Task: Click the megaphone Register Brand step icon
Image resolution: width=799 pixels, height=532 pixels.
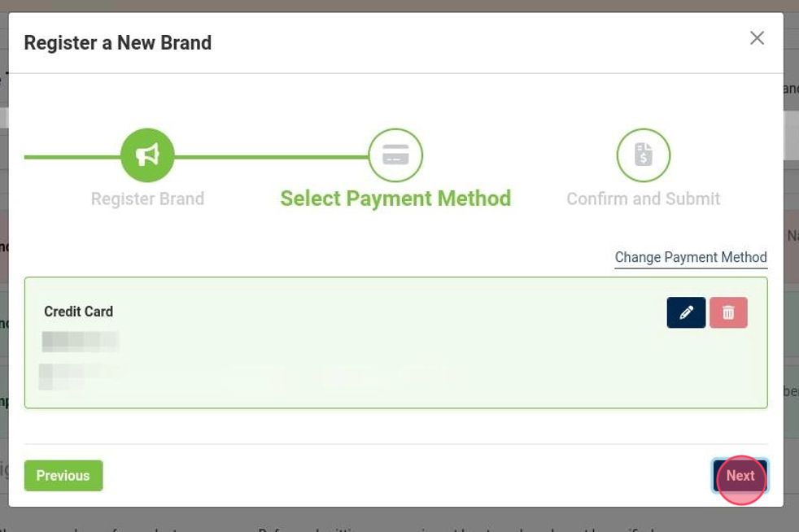Action: point(147,155)
